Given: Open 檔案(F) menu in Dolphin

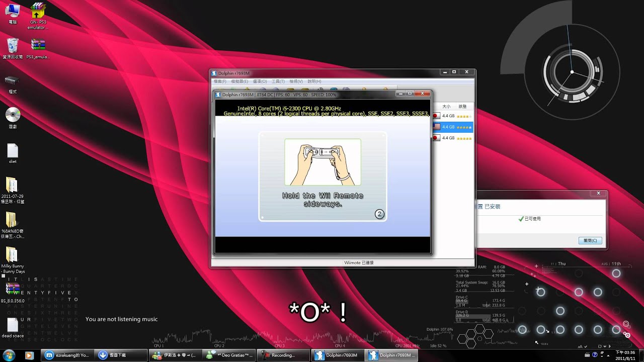Looking at the screenshot, I should pyautogui.click(x=220, y=81).
